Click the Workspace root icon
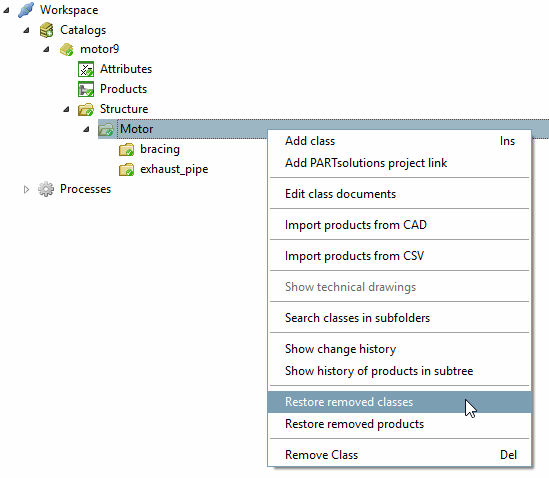The width and height of the screenshot is (549, 478). tap(26, 10)
